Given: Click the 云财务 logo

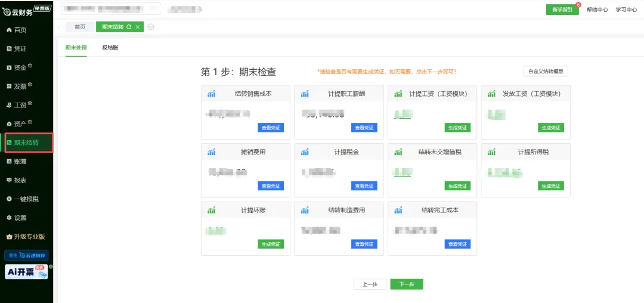Looking at the screenshot, I should tap(26, 11).
